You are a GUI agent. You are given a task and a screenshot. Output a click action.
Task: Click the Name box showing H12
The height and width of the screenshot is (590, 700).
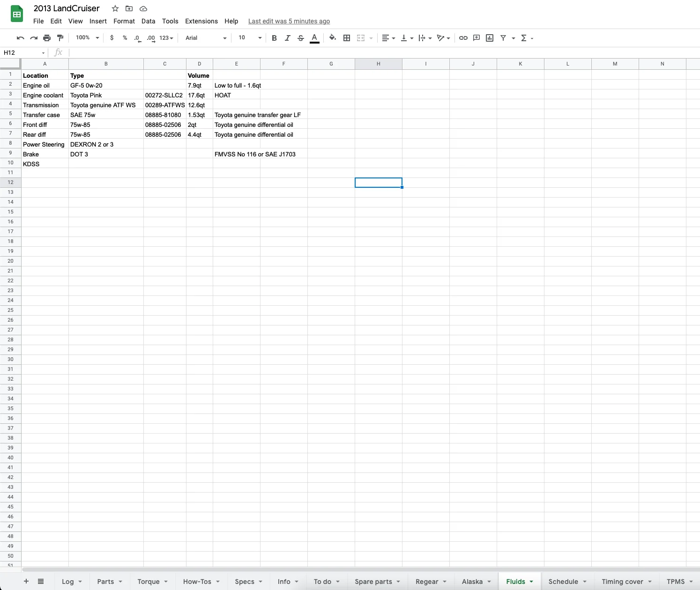click(x=24, y=52)
